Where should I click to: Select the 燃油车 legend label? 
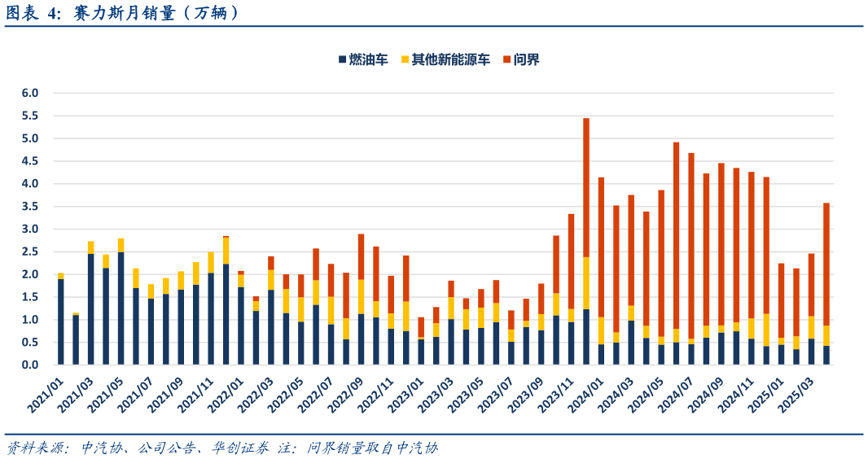coord(368,59)
